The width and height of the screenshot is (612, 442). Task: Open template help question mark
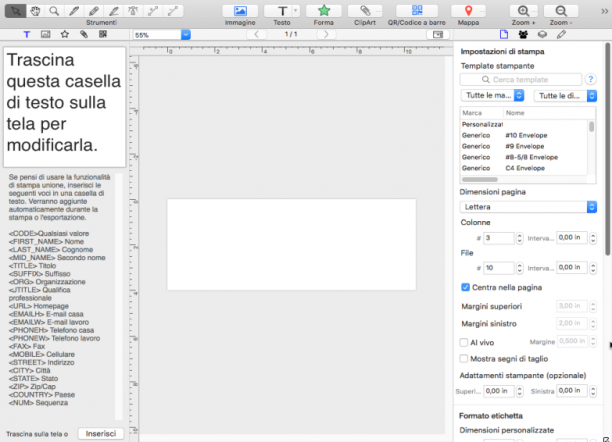coord(591,80)
